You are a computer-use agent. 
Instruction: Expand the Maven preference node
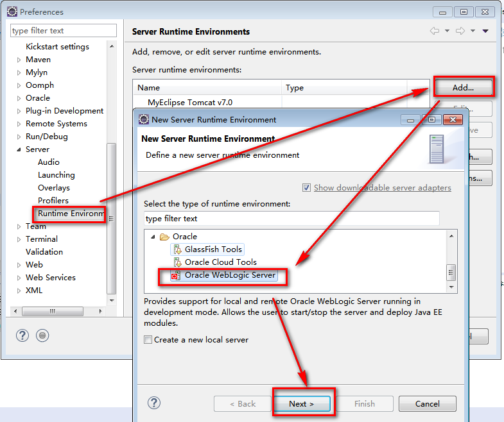[19, 60]
